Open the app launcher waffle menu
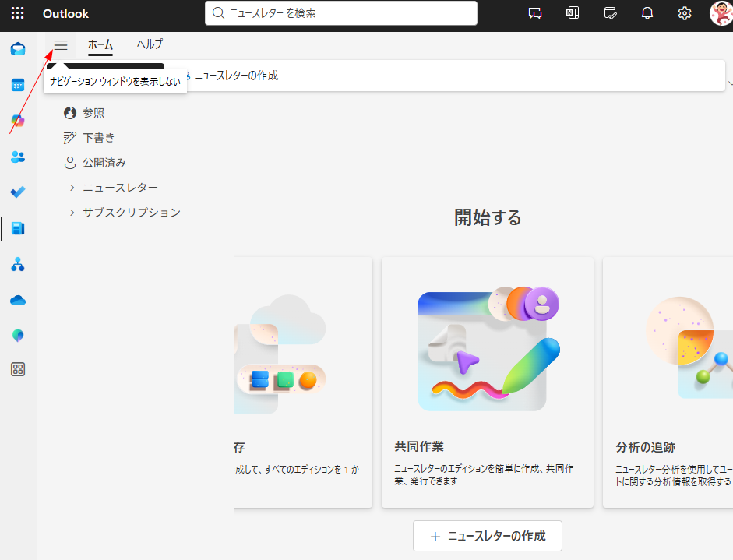 click(17, 13)
